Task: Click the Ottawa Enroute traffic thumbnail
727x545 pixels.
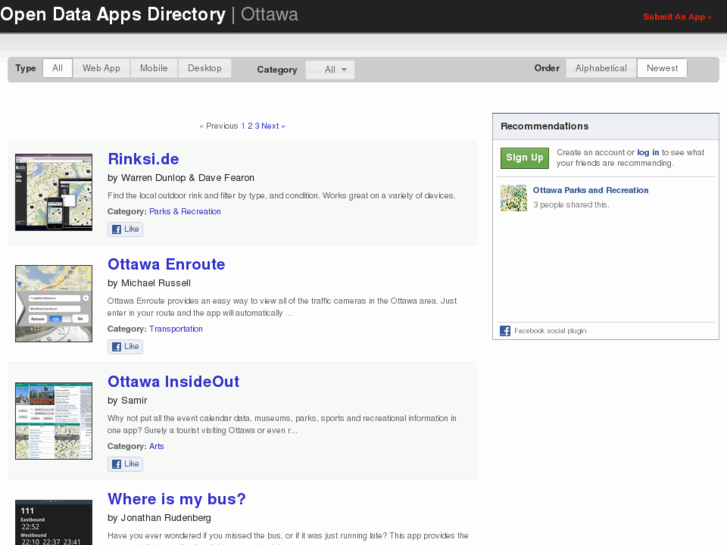Action: [54, 304]
